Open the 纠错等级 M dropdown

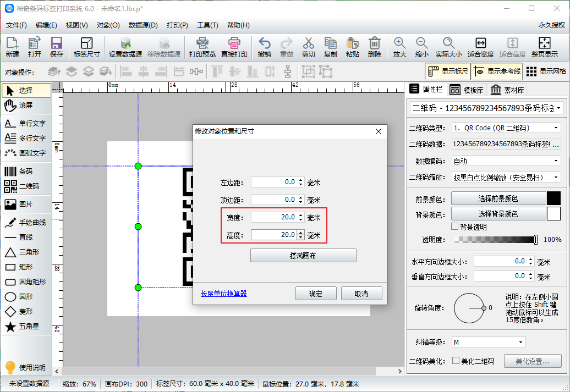[x=489, y=342]
